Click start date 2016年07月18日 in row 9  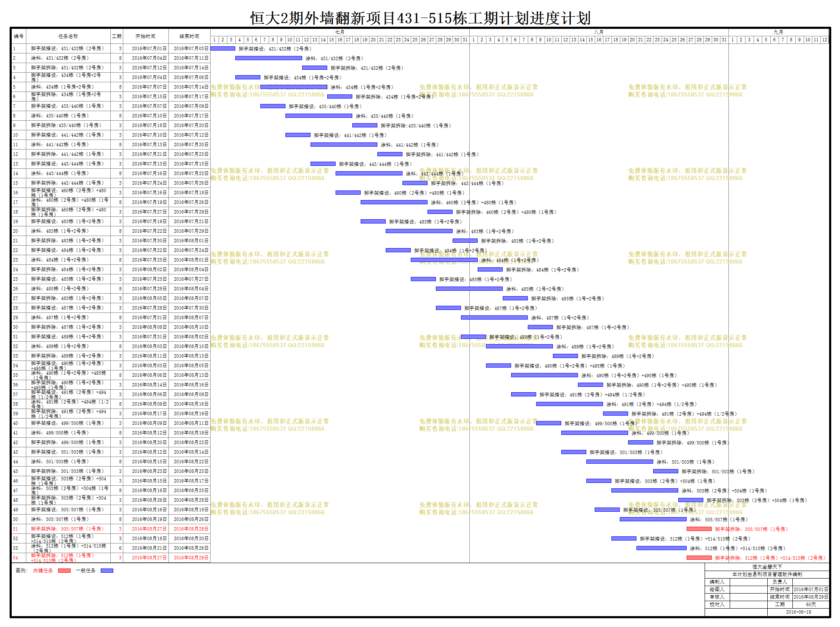(x=149, y=125)
